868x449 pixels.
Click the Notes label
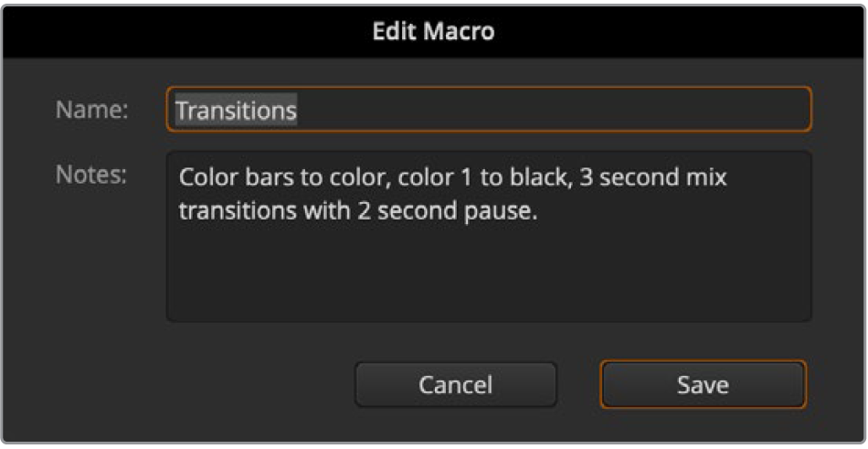point(91,174)
